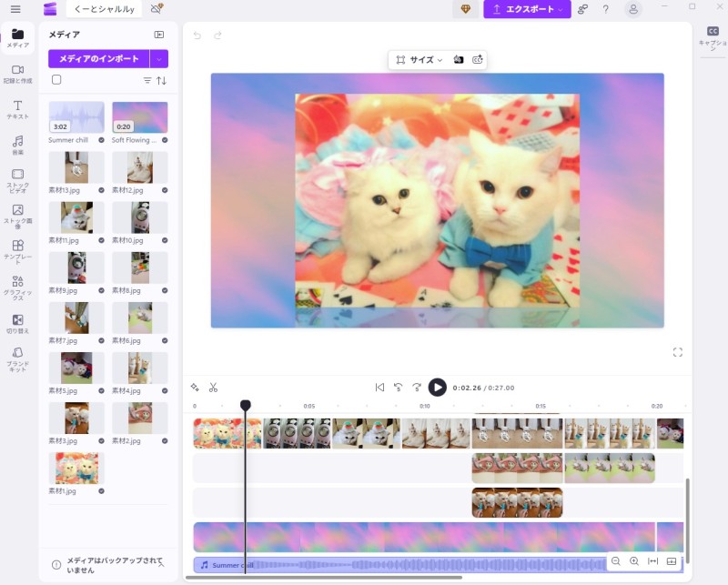The height and width of the screenshot is (585, 728).
Task: Click the timeline playhead handle
Action: click(x=245, y=405)
